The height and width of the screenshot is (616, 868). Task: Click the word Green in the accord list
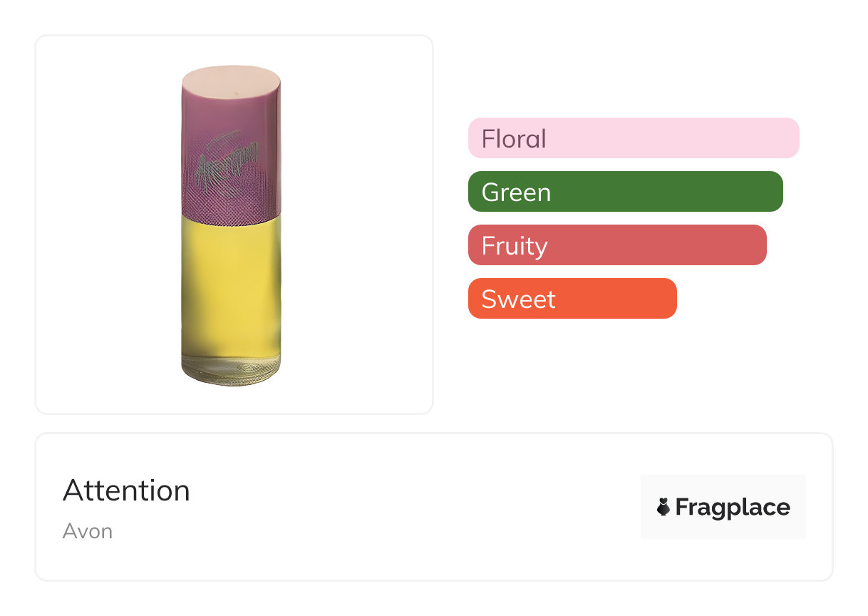[x=516, y=192]
